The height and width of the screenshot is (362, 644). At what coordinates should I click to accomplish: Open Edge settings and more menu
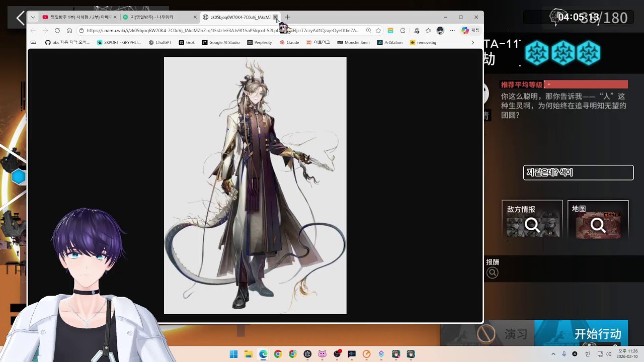(x=452, y=31)
